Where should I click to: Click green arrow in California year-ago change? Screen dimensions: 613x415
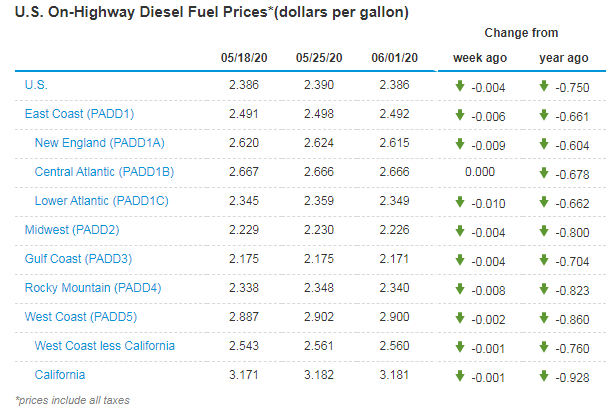(544, 375)
